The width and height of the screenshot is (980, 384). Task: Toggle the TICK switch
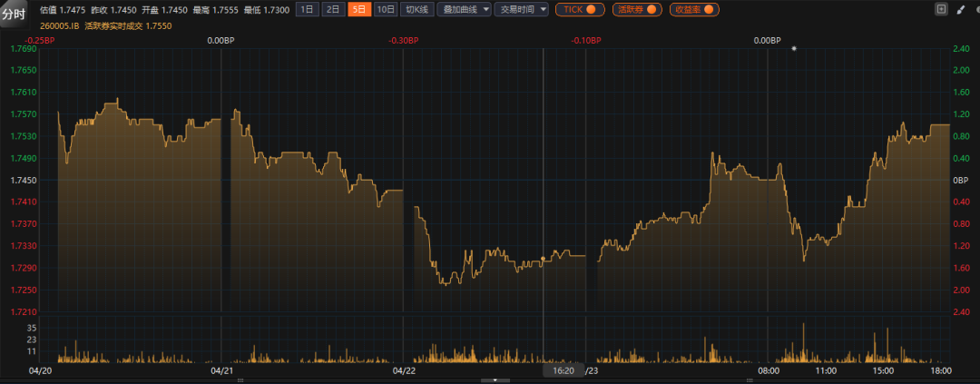580,9
